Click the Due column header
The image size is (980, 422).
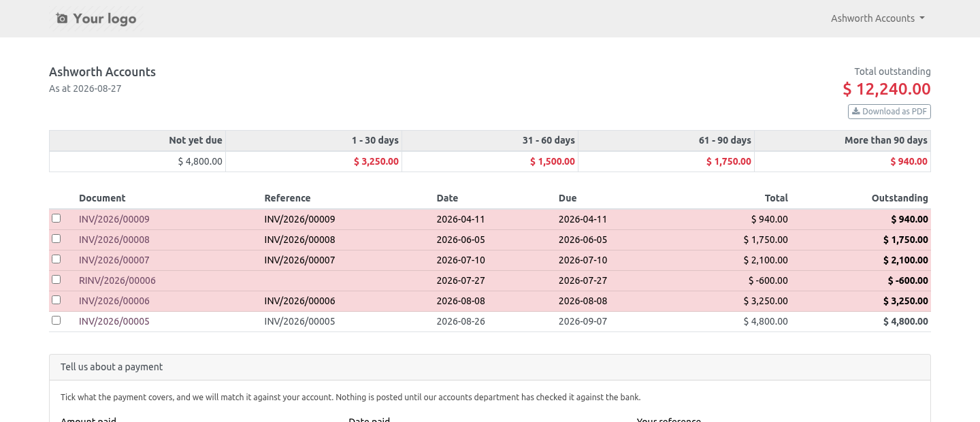click(x=568, y=198)
